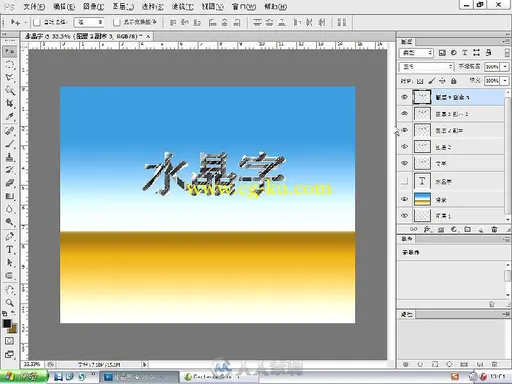
Task: Select the Quick Selection tool
Action: (9, 90)
